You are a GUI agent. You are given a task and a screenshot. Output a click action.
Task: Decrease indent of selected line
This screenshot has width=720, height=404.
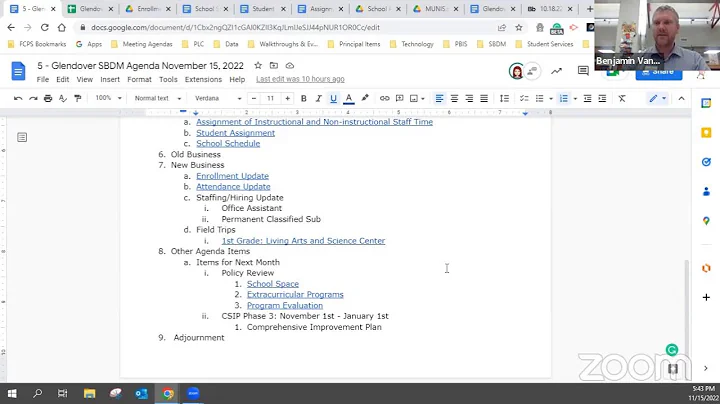(587, 98)
